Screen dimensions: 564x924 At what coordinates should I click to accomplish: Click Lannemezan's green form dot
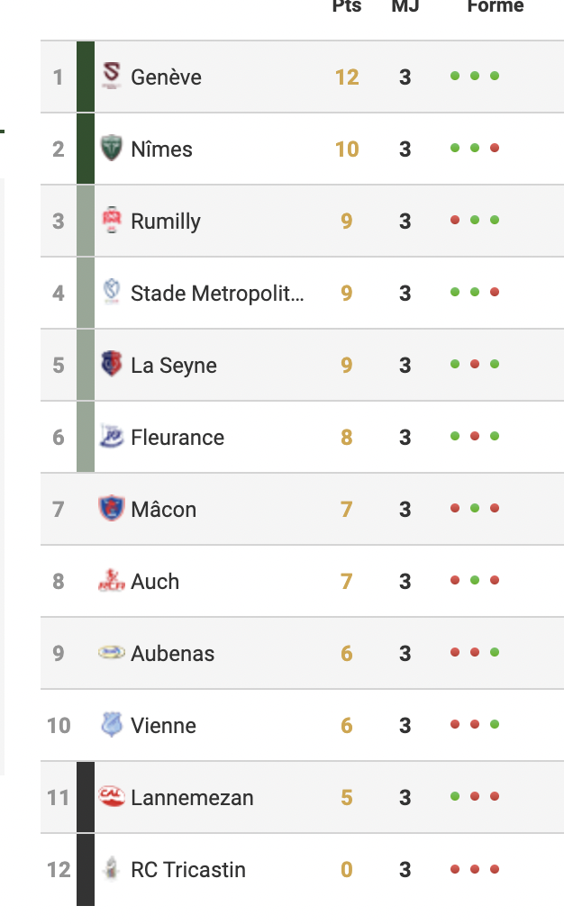(x=455, y=796)
